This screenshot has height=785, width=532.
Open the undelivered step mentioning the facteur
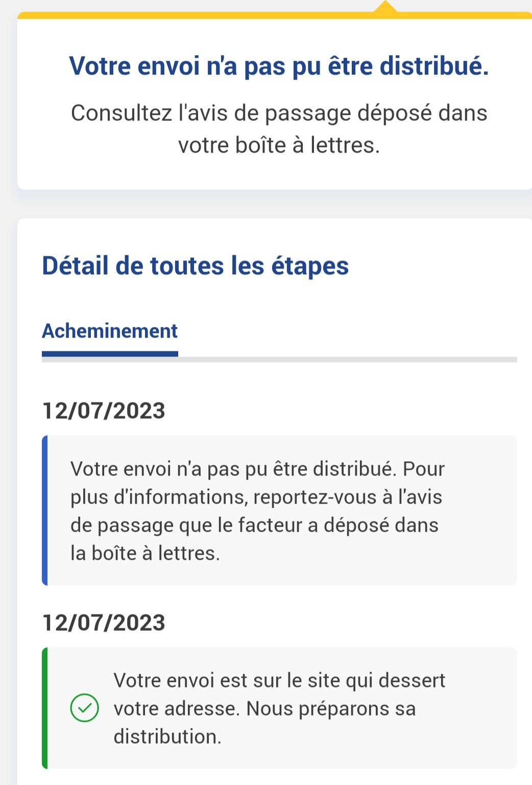(281, 510)
